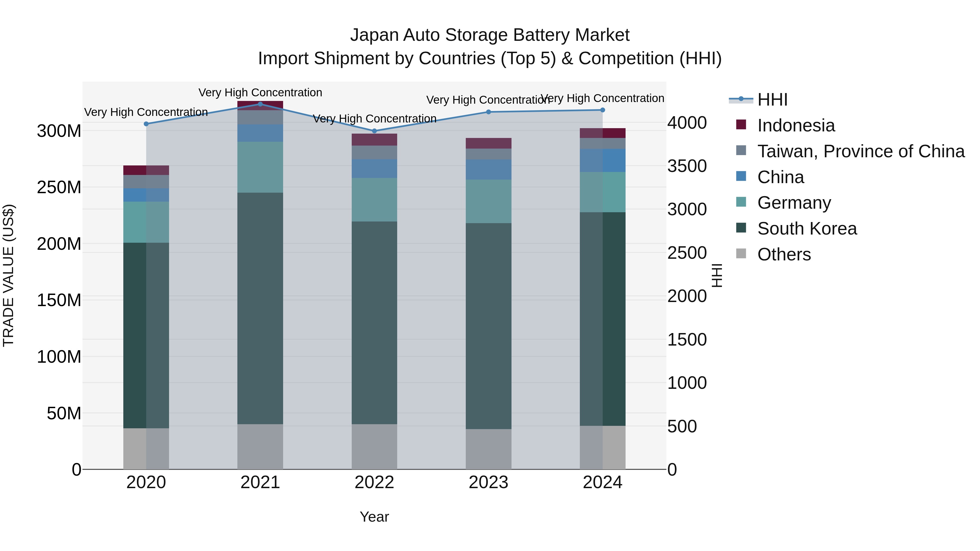Viewport: 980px width, 551px height.
Task: Click the South Korea legend swatch
Action: point(741,228)
